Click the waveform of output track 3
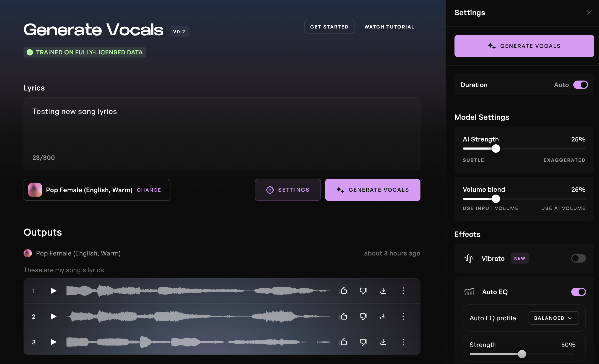Screen dimensions: 599x364 (198, 342)
